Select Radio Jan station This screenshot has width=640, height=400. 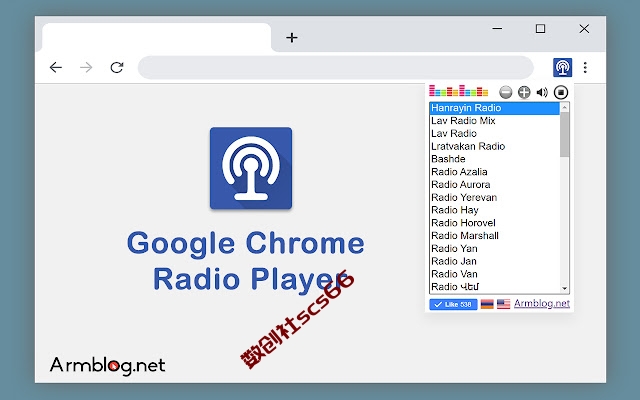pyautogui.click(x=495, y=261)
